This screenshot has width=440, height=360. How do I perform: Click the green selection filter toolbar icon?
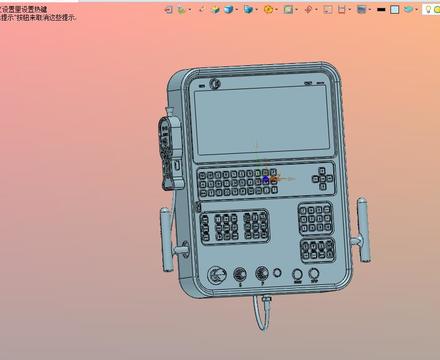click(x=182, y=10)
